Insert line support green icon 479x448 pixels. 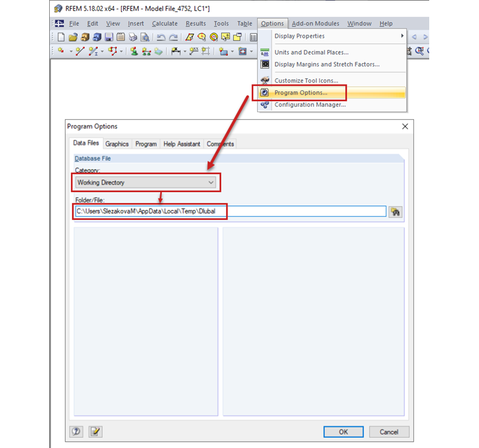[146, 51]
